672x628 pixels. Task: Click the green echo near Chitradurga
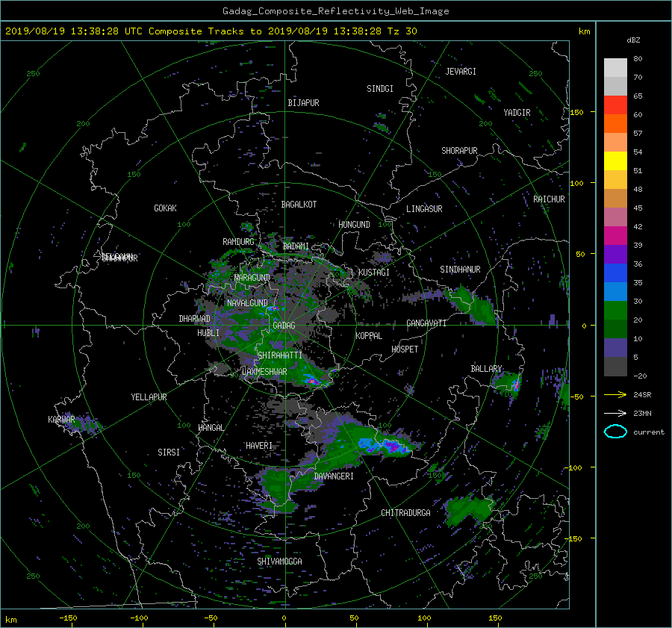469,510
